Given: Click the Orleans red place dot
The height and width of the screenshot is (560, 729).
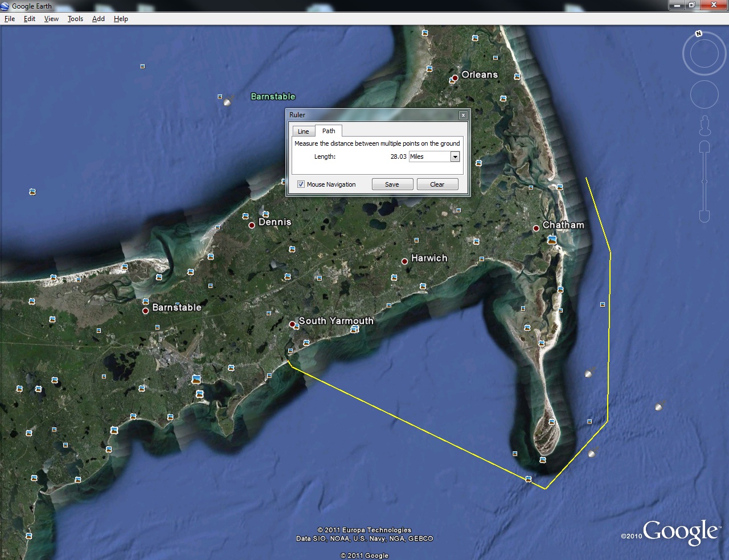Looking at the screenshot, I should click(x=455, y=78).
